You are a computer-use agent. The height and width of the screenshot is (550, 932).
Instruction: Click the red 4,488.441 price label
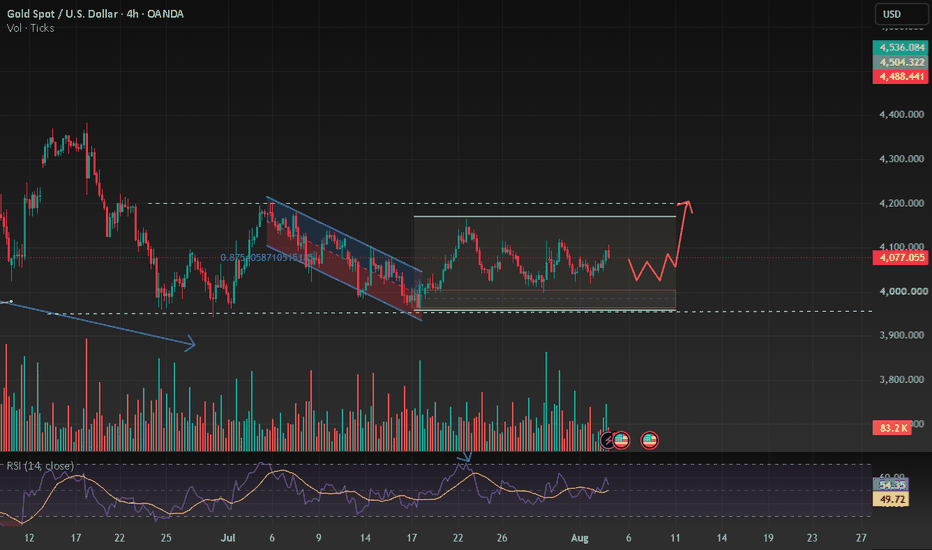coord(900,76)
